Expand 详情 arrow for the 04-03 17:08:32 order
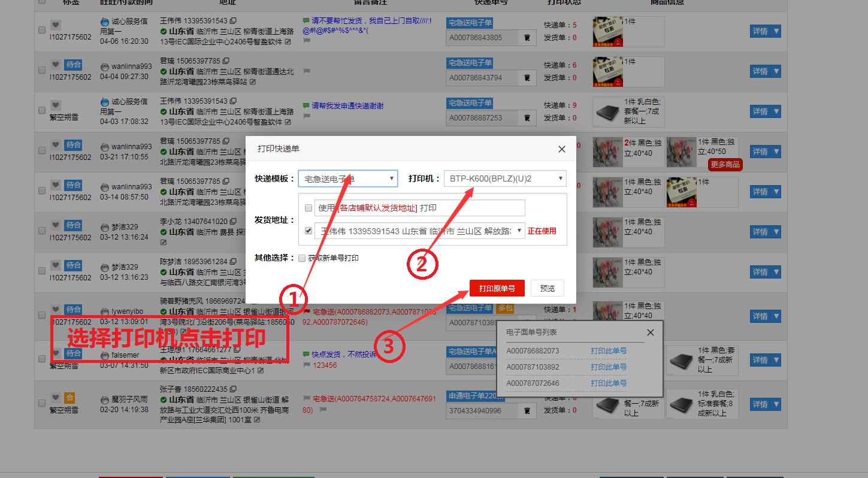868x478 pixels. pos(776,111)
